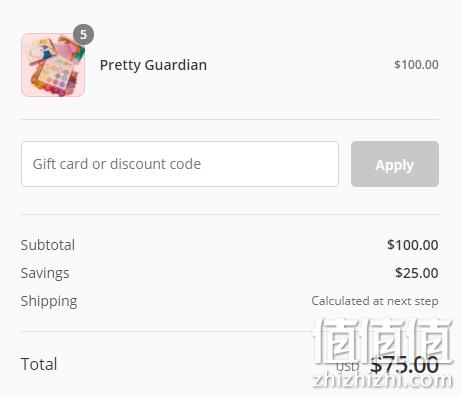Click the $100.00 item price
This screenshot has height=397, width=462.
point(416,65)
